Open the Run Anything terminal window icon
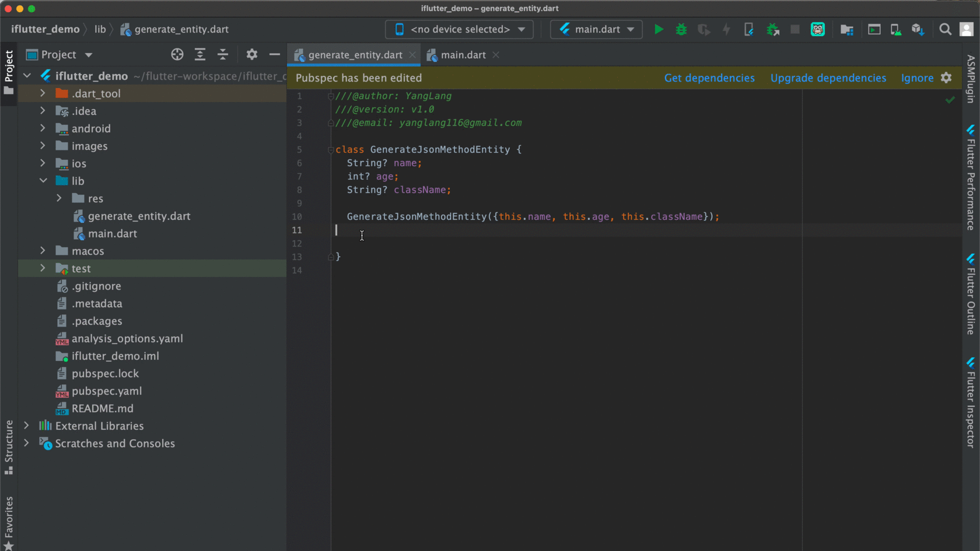The width and height of the screenshot is (980, 551). click(x=874, y=29)
